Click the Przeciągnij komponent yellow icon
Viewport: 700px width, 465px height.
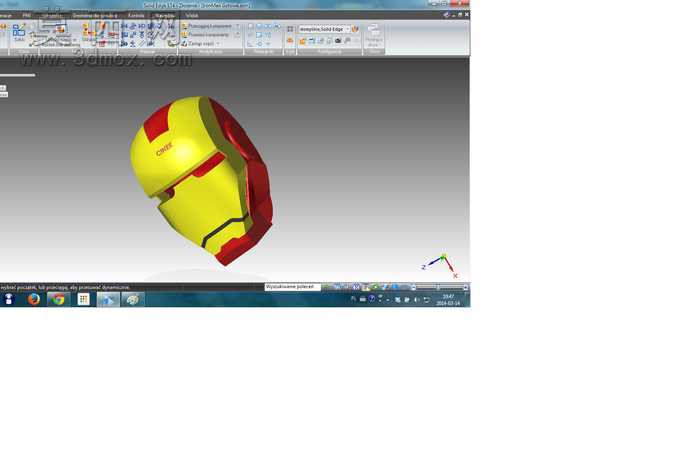click(x=184, y=26)
